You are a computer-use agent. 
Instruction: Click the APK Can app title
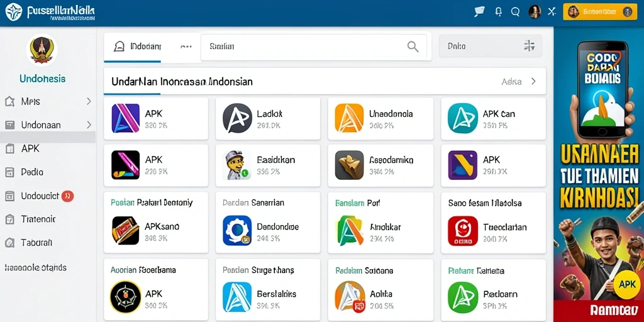499,114
